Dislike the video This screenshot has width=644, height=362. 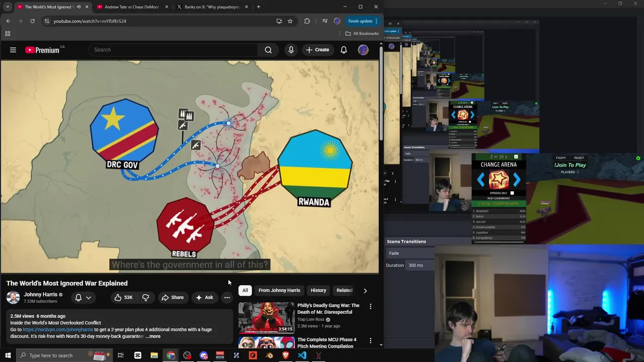pos(145,298)
